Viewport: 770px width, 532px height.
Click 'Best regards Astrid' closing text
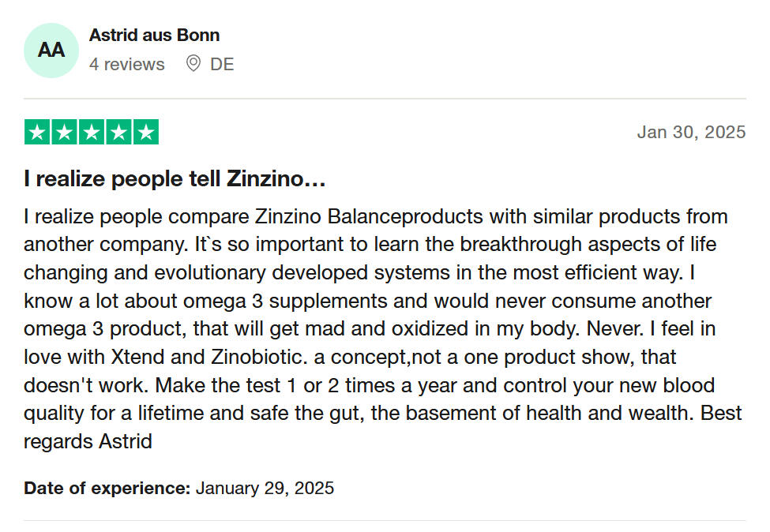pos(88,441)
